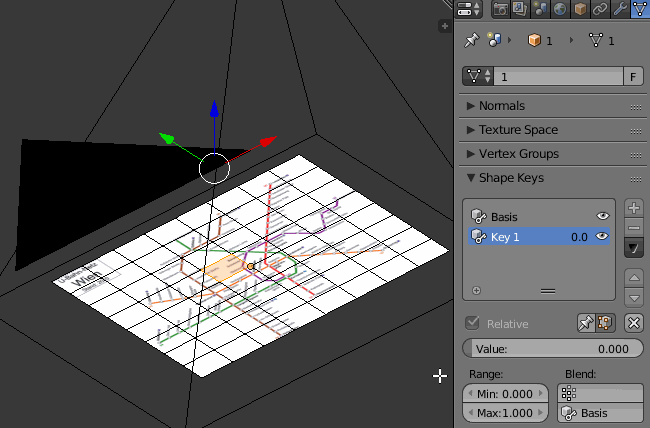Toggle the Relative checkbox

click(472, 323)
